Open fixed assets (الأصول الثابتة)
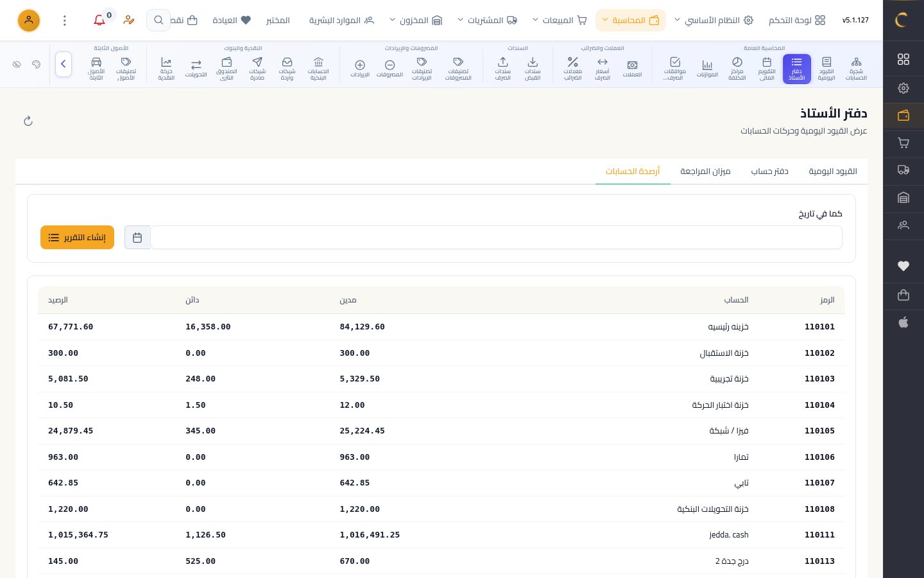Viewport: 924px width, 578px height. click(96, 69)
